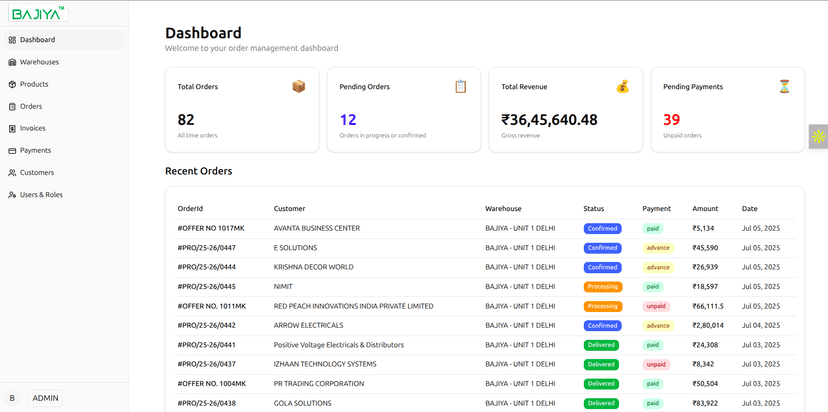828x412 pixels.
Task: Click the amount ₹45,590
Action: pyautogui.click(x=705, y=248)
